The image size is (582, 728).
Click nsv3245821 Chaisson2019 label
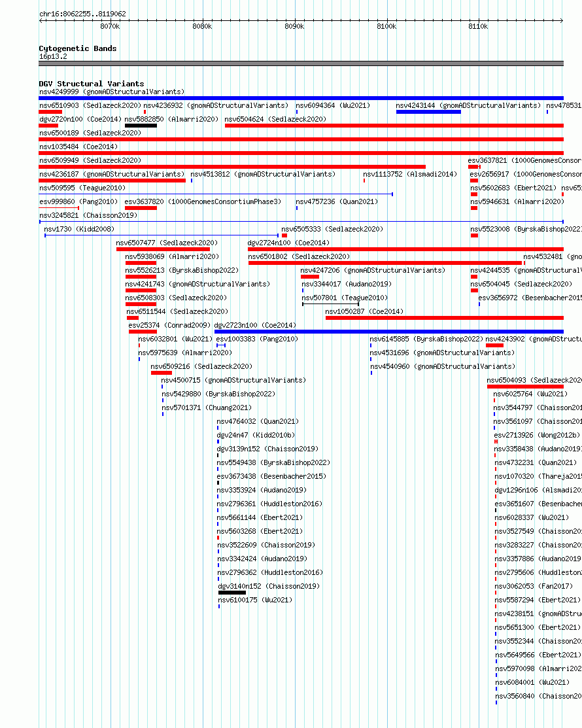click(x=88, y=215)
